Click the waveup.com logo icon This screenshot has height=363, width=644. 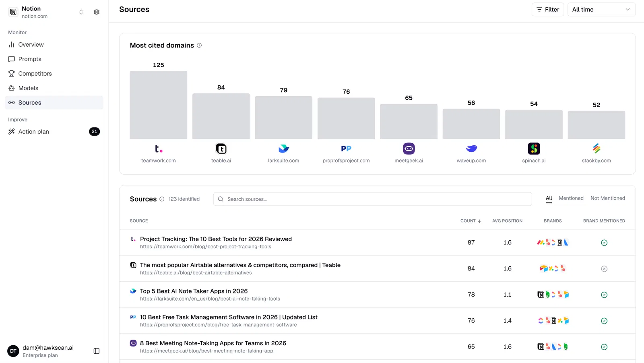pyautogui.click(x=471, y=149)
